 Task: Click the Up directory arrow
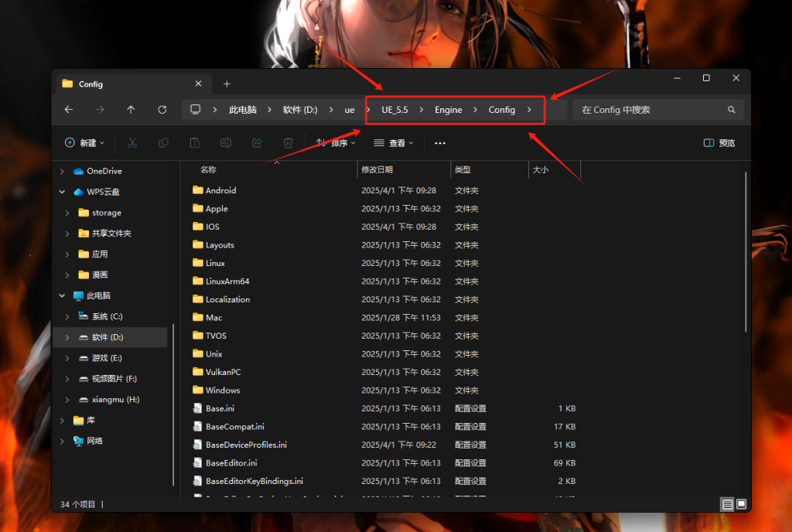[131, 110]
